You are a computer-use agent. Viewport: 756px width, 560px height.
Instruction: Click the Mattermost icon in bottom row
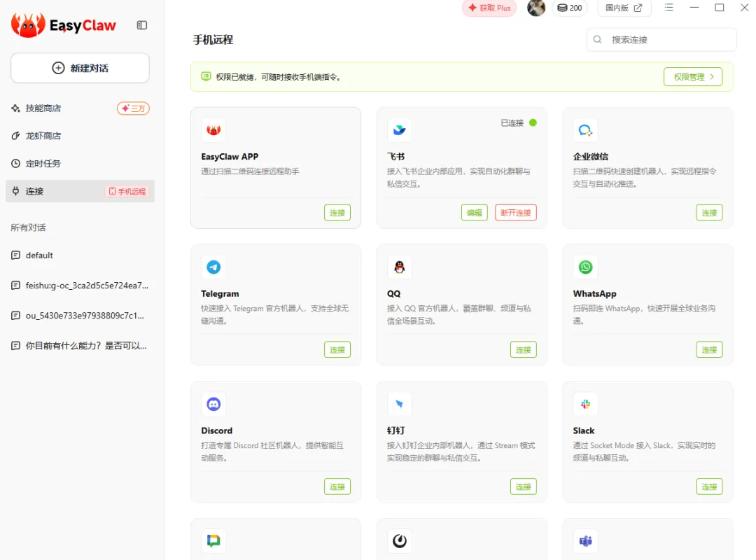tap(399, 540)
